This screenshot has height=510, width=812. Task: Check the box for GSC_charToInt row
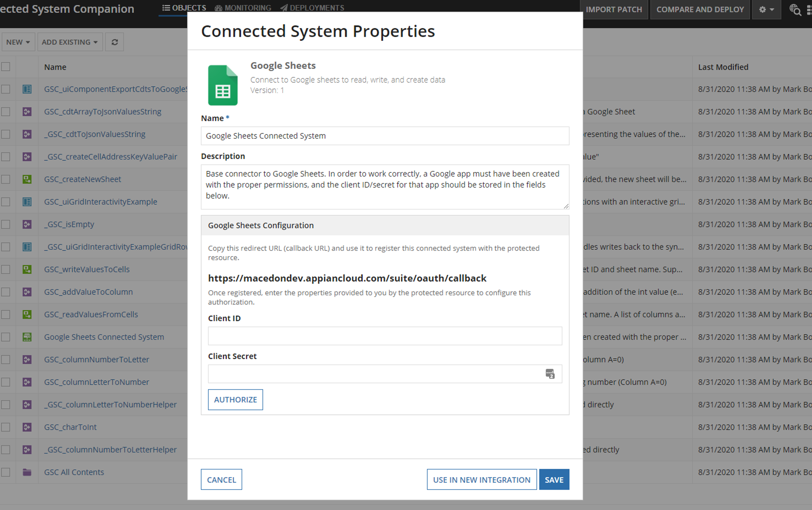click(x=6, y=427)
